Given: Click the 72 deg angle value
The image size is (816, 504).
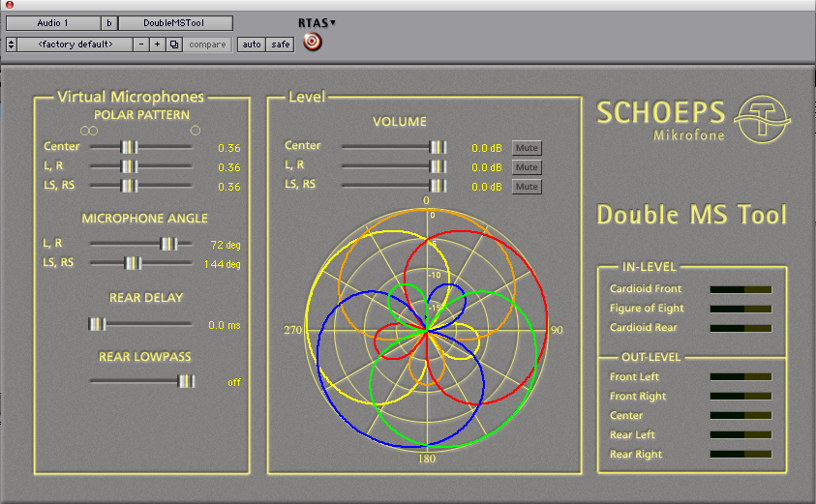Looking at the screenshot, I should (226, 245).
